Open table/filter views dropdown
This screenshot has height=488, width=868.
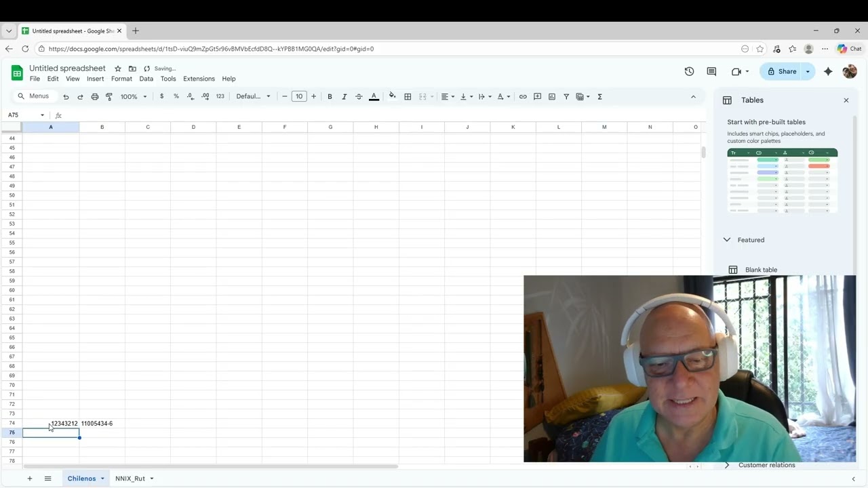583,97
